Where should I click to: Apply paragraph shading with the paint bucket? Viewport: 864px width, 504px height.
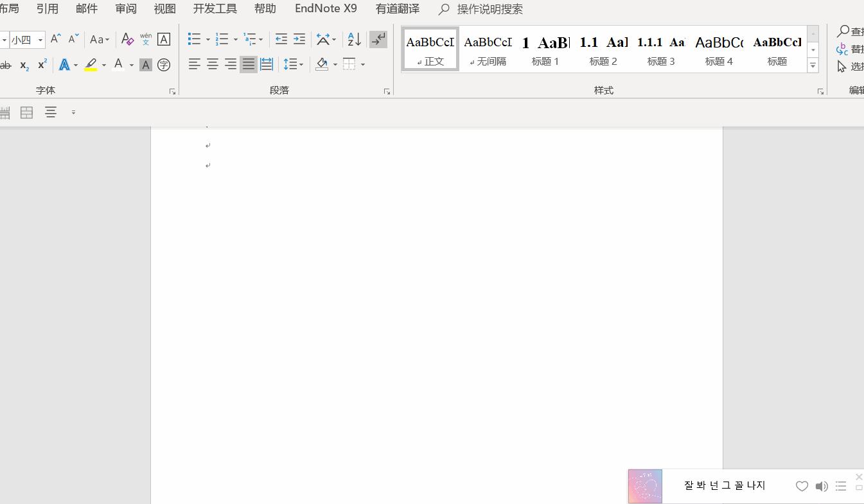pyautogui.click(x=322, y=64)
